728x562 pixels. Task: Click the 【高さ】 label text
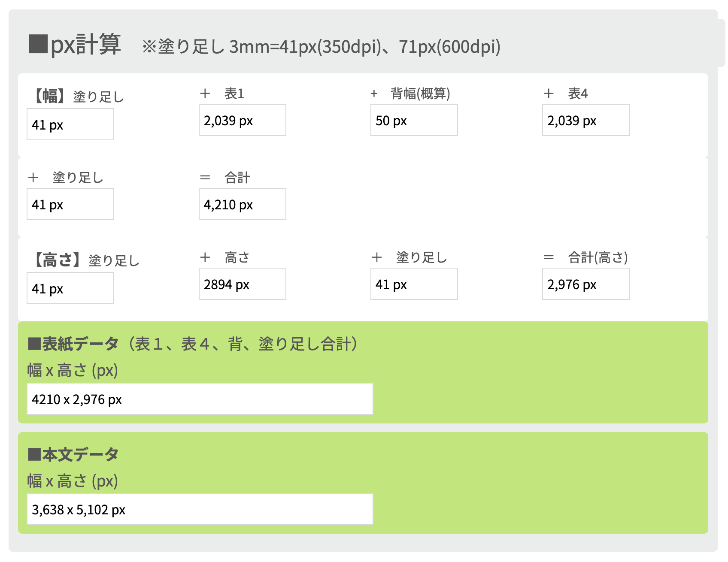tap(58, 260)
